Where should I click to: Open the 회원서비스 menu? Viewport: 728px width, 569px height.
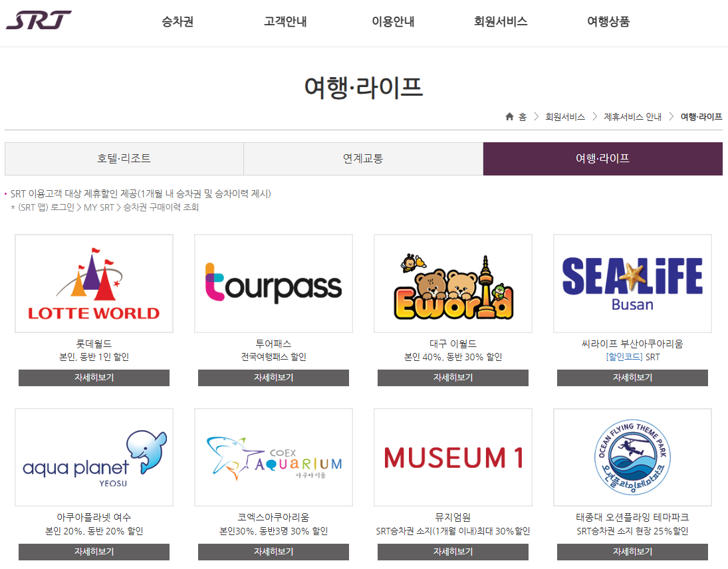point(501,21)
